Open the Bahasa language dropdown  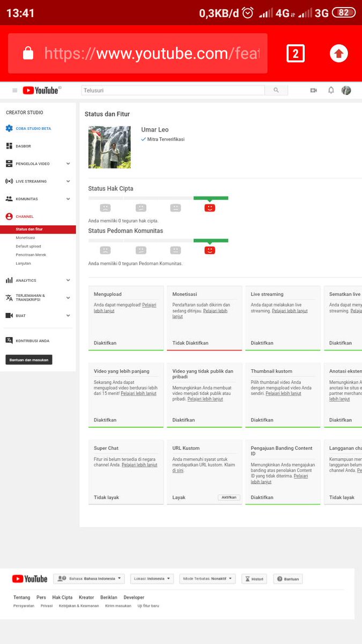point(89,579)
